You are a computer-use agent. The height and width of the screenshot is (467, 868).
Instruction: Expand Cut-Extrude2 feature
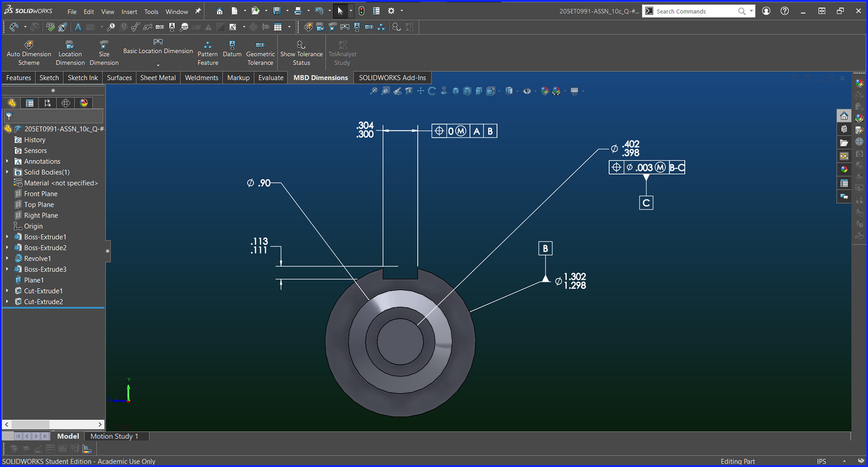pyautogui.click(x=7, y=302)
